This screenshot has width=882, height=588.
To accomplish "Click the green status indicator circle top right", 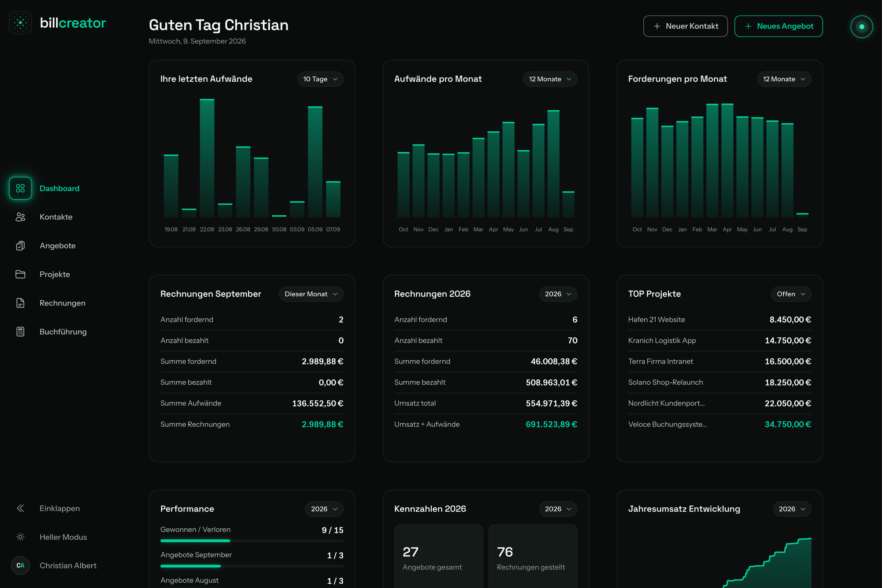I will point(862,27).
